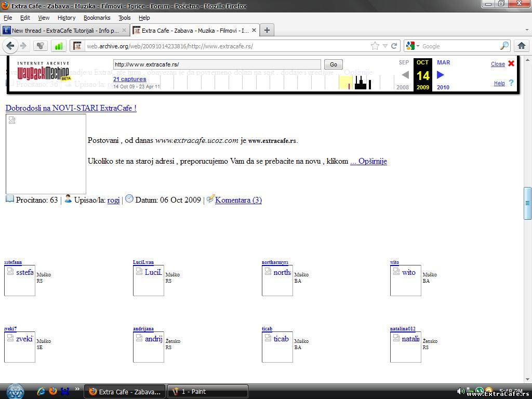Image resolution: width=532 pixels, height=399 pixels.
Task: Go to the Firefox home page
Action: [522, 46]
